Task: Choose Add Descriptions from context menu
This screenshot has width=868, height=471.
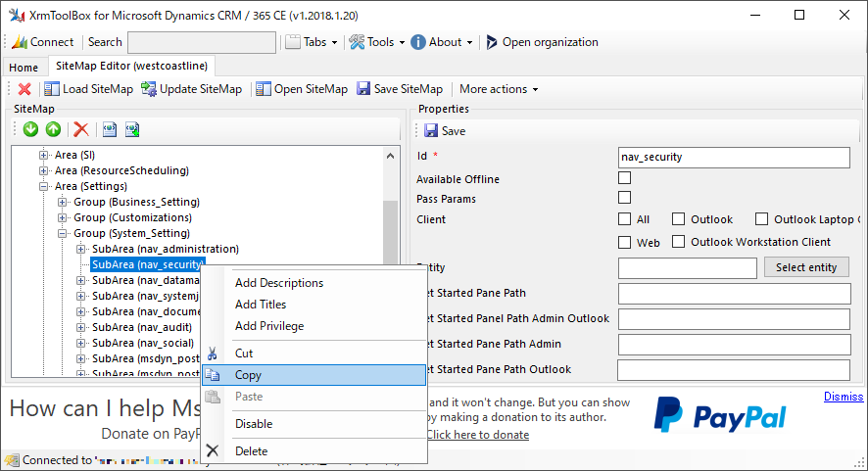Action: (313, 283)
